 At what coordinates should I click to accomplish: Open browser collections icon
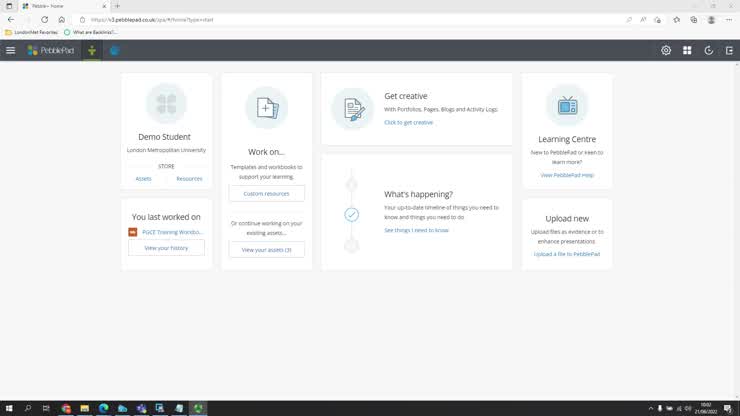tap(693, 20)
